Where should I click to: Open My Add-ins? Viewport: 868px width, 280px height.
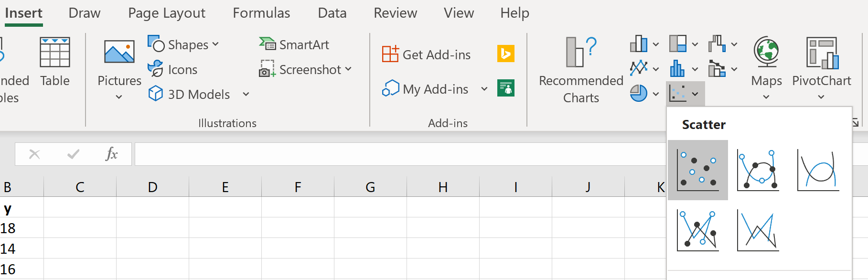425,89
